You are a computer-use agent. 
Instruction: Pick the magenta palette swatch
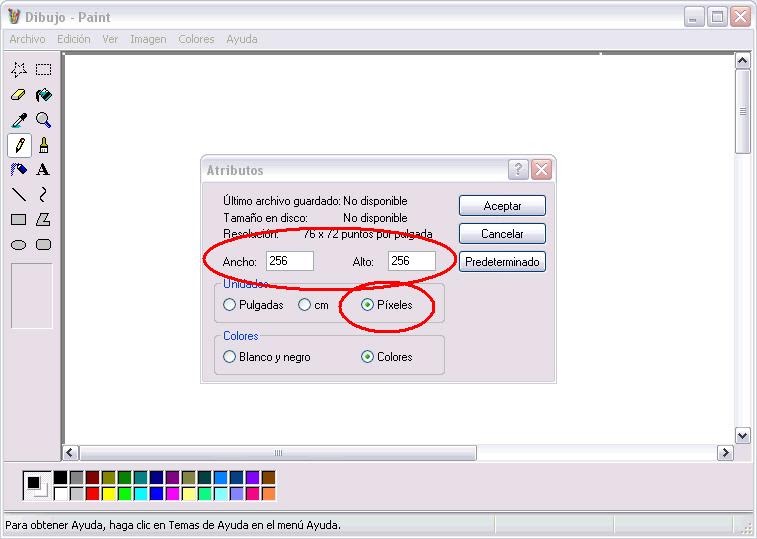click(172, 494)
